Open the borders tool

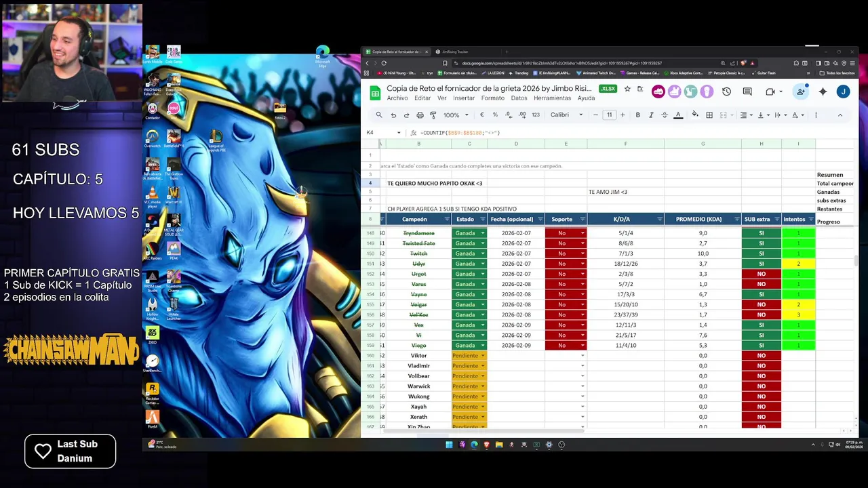[x=709, y=115]
